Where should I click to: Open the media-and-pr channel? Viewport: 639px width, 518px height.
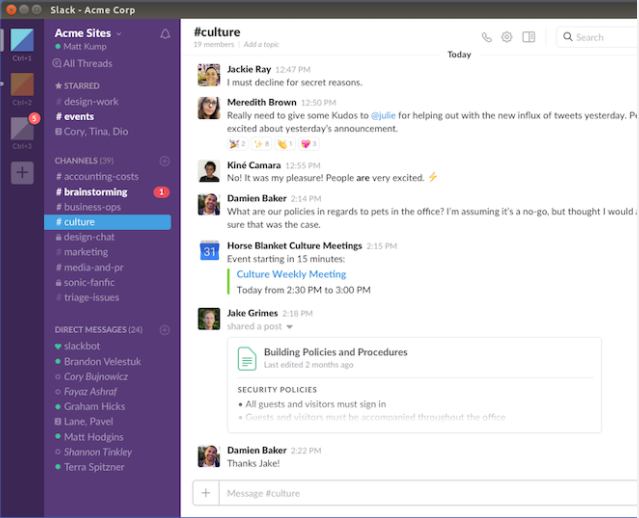(89, 267)
